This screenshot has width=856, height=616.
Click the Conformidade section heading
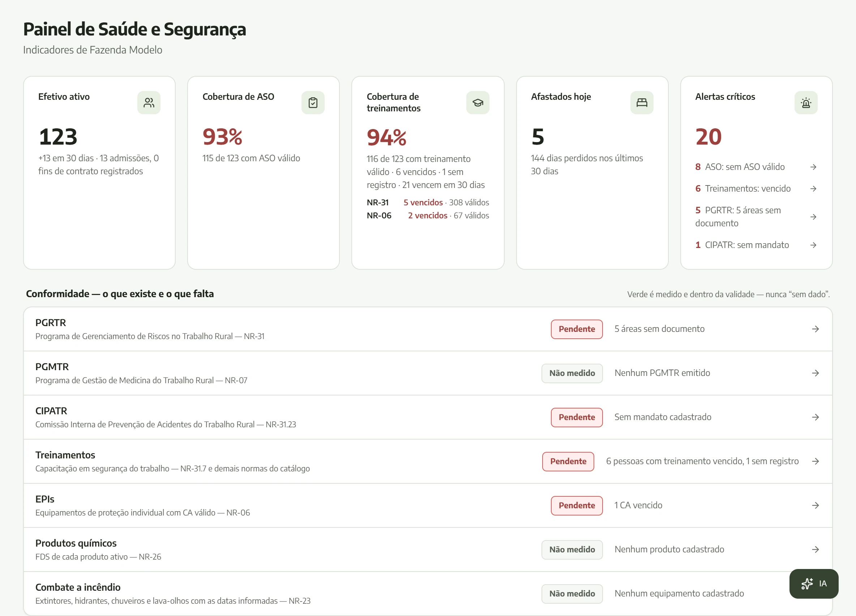tap(120, 294)
